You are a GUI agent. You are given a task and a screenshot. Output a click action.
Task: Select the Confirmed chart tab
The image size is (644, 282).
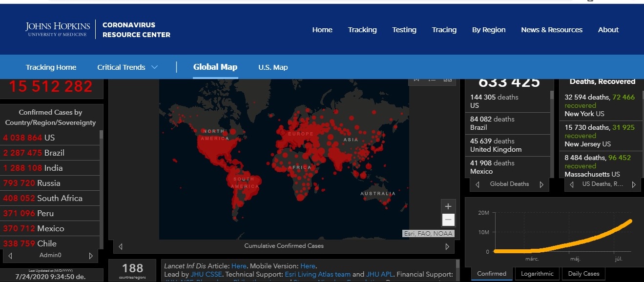click(x=492, y=274)
